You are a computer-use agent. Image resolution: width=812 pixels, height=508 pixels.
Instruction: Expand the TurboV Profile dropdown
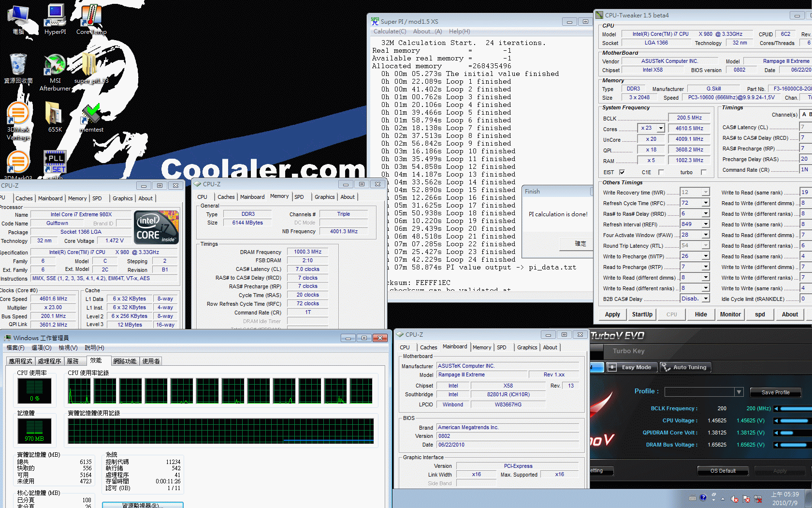pyautogui.click(x=739, y=392)
